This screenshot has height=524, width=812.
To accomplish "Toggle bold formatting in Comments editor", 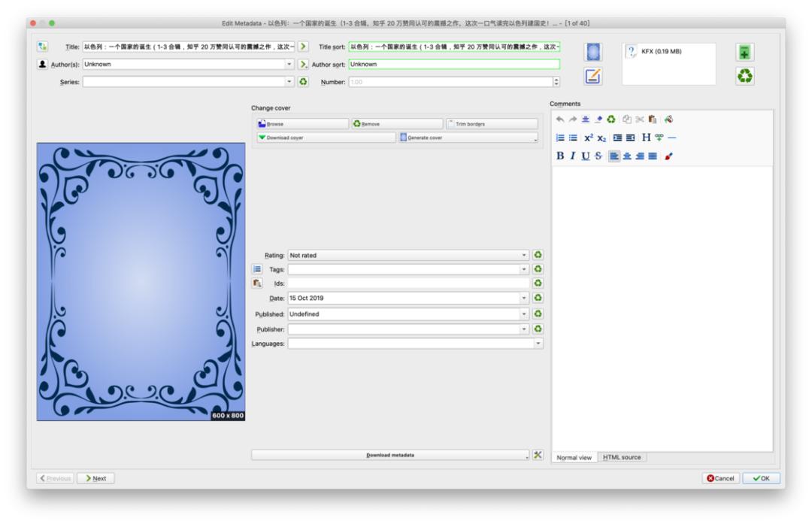I will click(560, 156).
